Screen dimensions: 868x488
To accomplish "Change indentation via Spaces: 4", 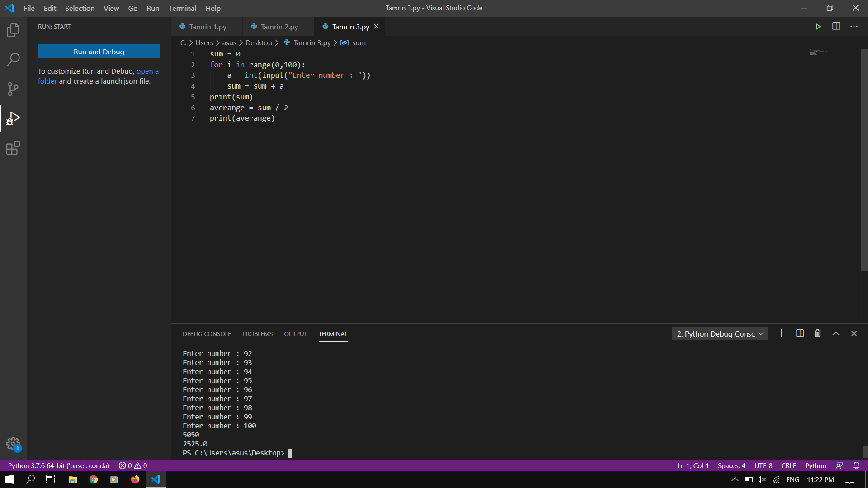I will pyautogui.click(x=731, y=465).
